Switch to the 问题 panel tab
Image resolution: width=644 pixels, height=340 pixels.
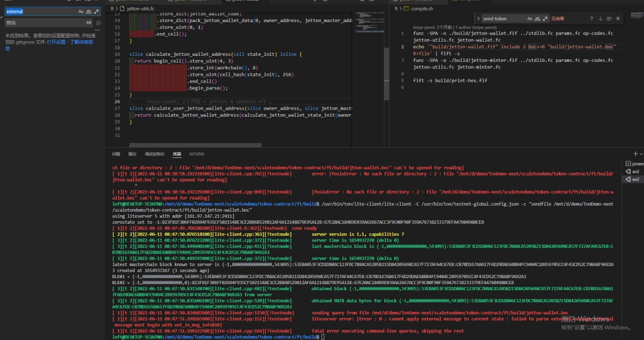click(116, 154)
